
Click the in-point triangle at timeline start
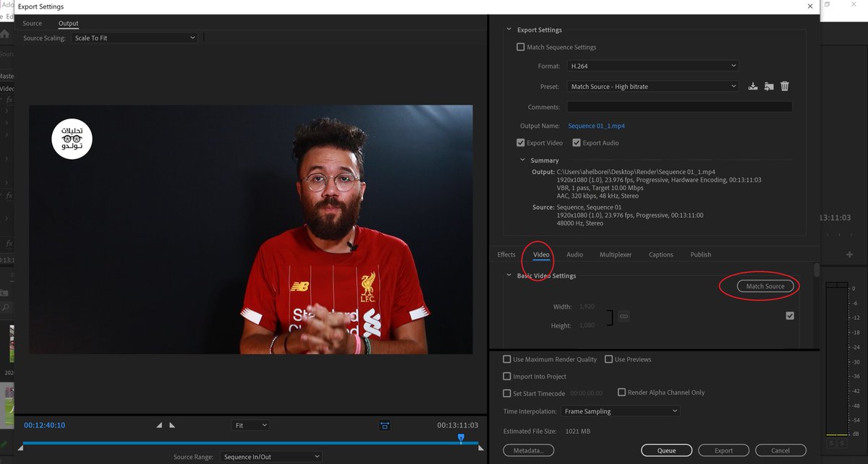20,449
